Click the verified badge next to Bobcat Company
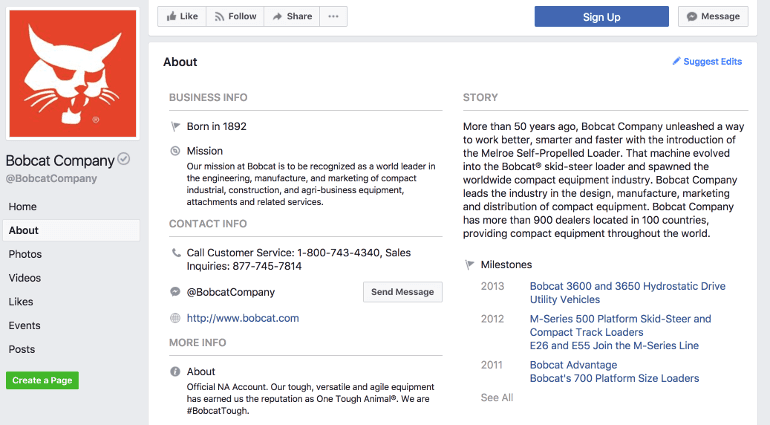Screen dimensions: 770x425 tap(124, 159)
